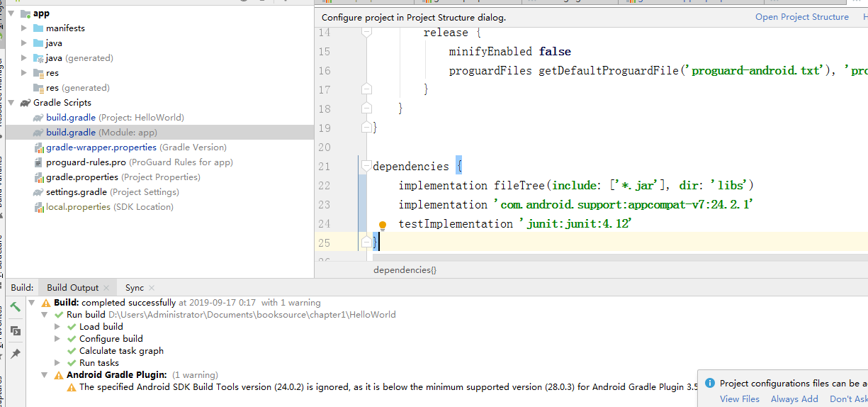Collapse the Run build node
Viewport: 868px width, 407px height.
point(45,315)
